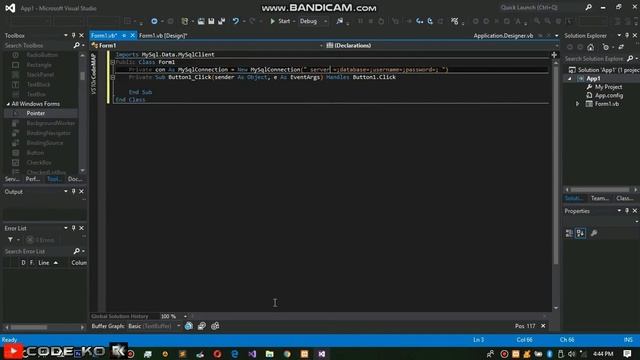Open the document tab list dropdown arrow
The height and width of the screenshot is (360, 640).
556,36
